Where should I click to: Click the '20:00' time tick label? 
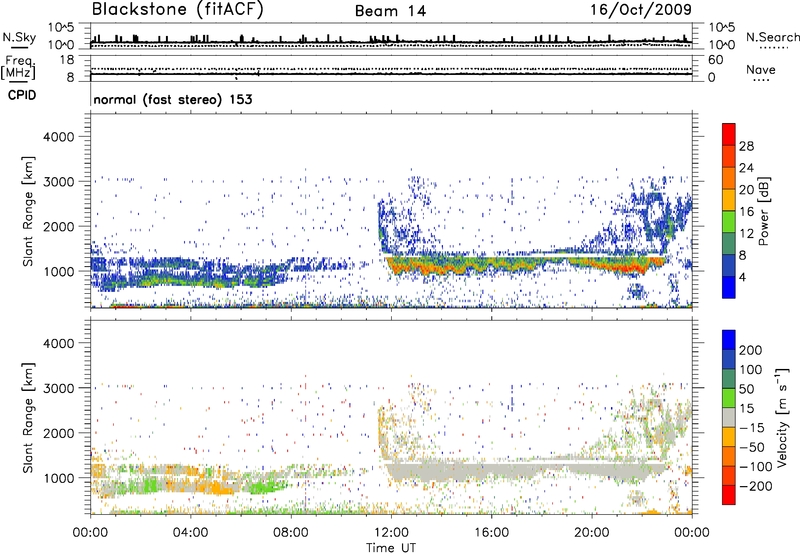591,533
